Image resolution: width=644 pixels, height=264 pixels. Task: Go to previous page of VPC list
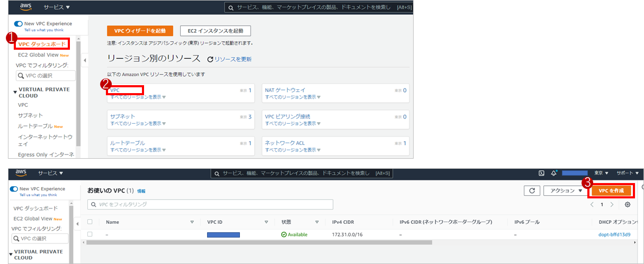(x=592, y=204)
